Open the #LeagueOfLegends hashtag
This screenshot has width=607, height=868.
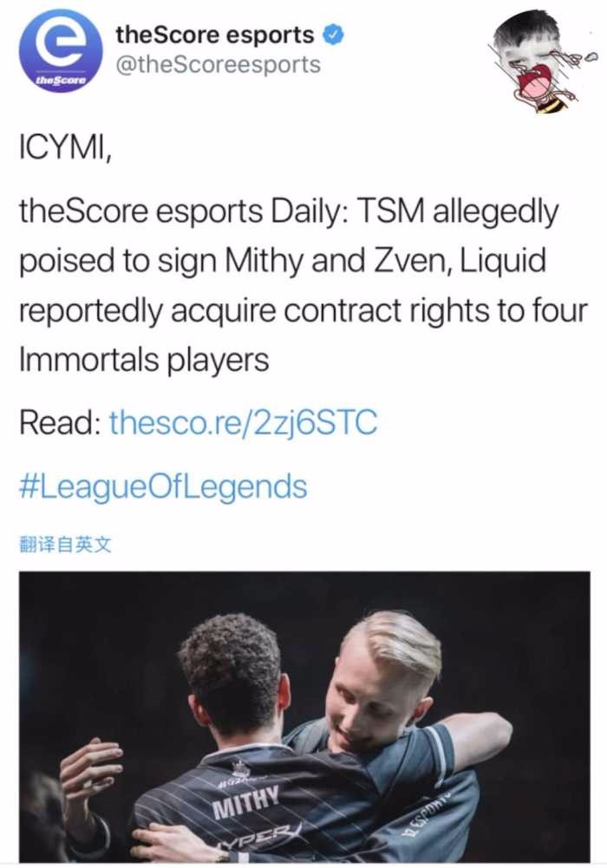(163, 486)
